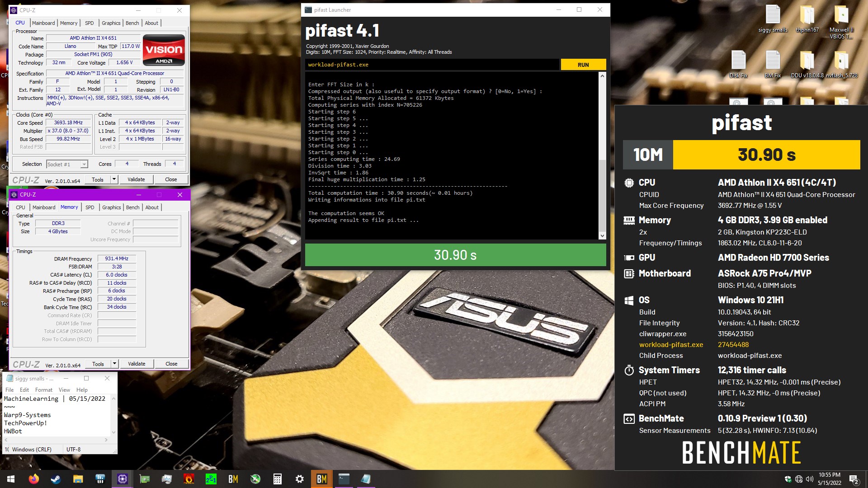868x488 pixels.
Task: Click the GPU card icon in BenchMate panel
Action: click(629, 258)
